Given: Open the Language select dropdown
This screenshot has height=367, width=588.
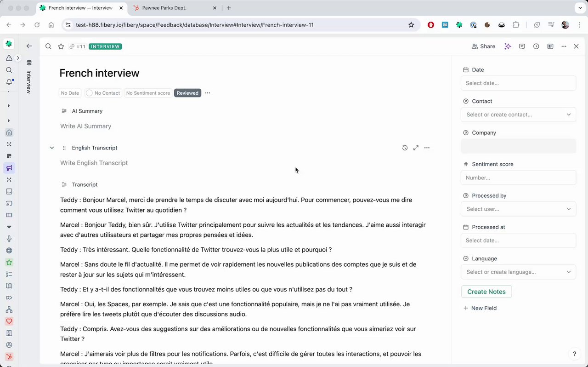Looking at the screenshot, I should (x=518, y=272).
